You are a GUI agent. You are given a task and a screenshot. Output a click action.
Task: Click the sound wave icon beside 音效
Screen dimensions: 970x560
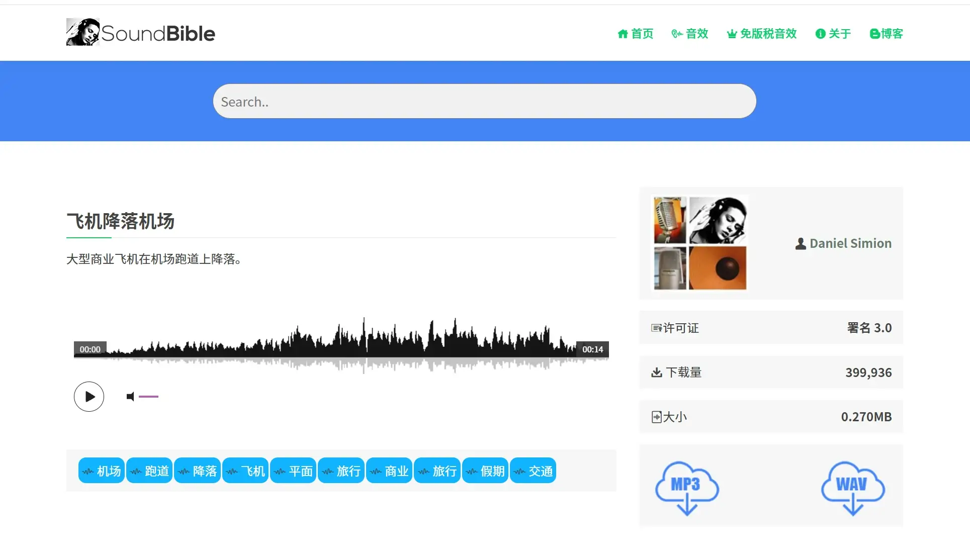[x=676, y=34]
